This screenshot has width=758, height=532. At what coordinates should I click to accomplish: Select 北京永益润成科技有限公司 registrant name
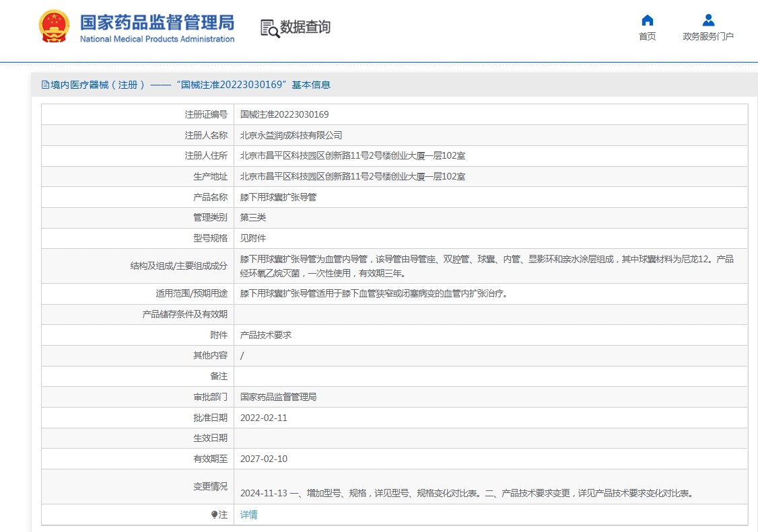(x=291, y=135)
